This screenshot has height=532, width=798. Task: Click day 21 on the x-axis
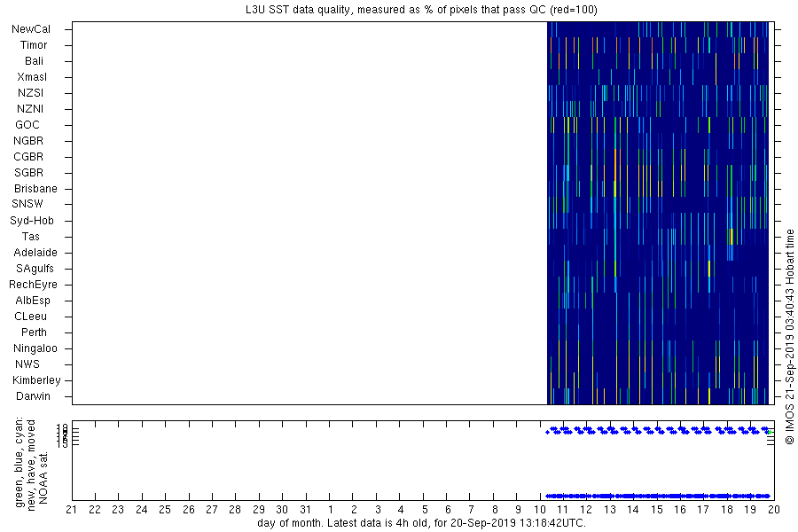point(72,510)
